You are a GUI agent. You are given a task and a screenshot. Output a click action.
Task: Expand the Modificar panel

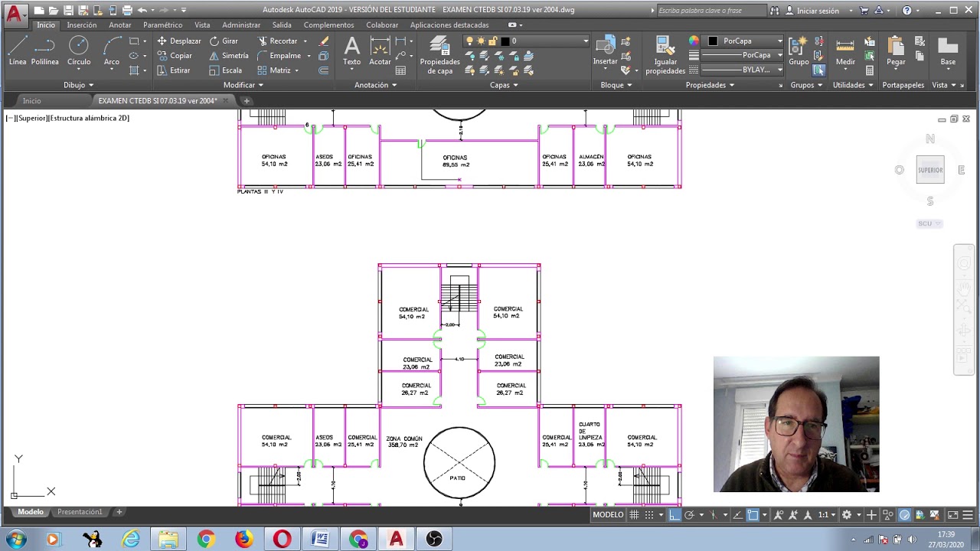coord(243,85)
